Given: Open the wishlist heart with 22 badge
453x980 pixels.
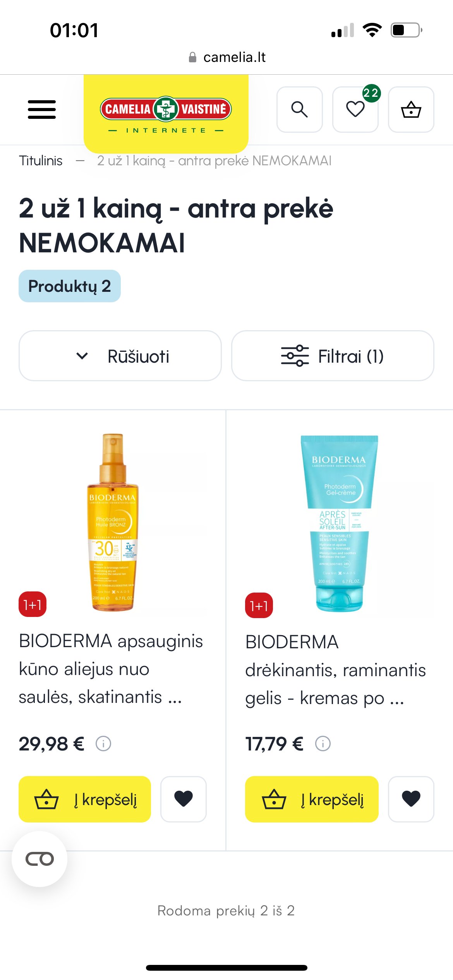Looking at the screenshot, I should 355,110.
